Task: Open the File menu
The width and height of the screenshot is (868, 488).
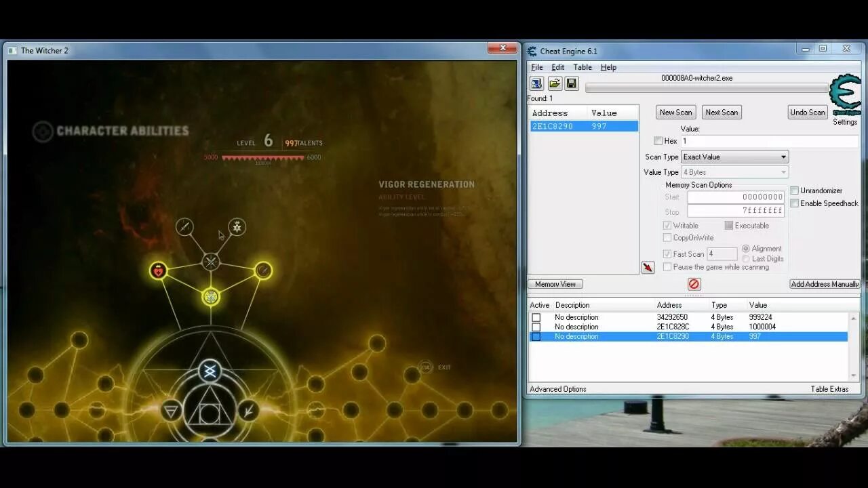Action: click(536, 67)
